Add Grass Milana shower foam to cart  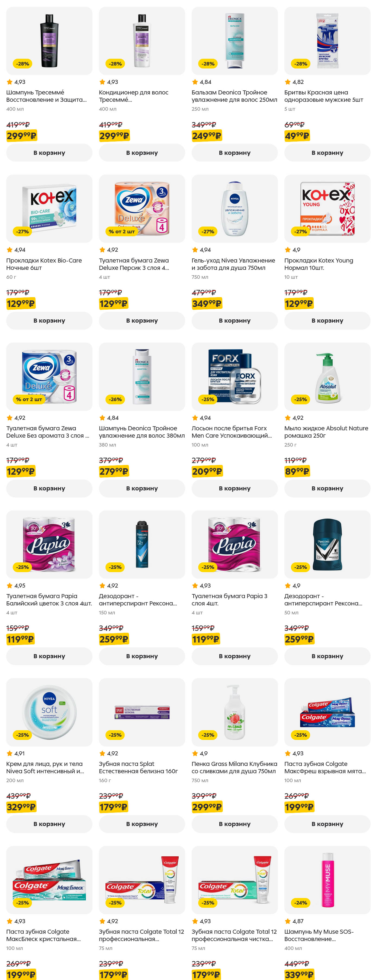(235, 824)
